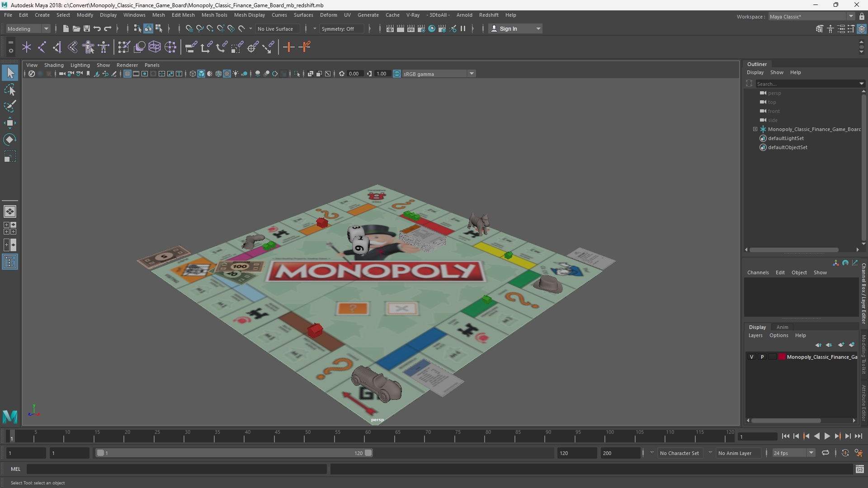Click the Cube lattice shelf icon
Screen dimensions: 868x488
pyautogui.click(x=155, y=47)
